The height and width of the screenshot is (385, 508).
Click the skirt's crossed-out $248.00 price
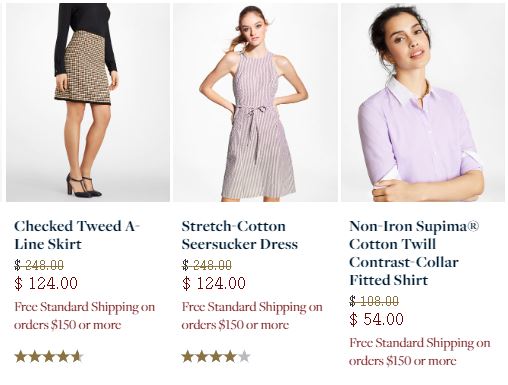(39, 265)
